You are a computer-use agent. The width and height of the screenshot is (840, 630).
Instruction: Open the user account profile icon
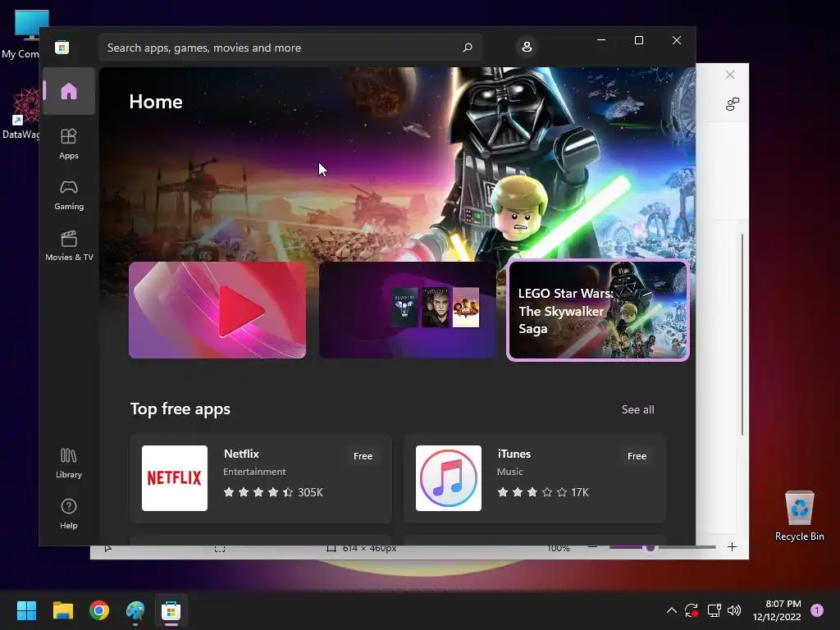tap(527, 47)
